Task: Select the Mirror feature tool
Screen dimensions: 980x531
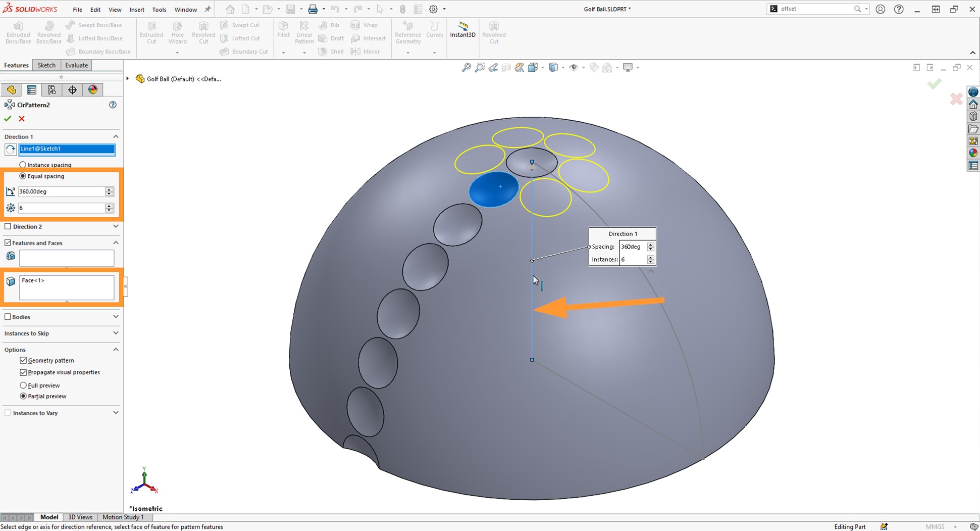Action: point(365,51)
